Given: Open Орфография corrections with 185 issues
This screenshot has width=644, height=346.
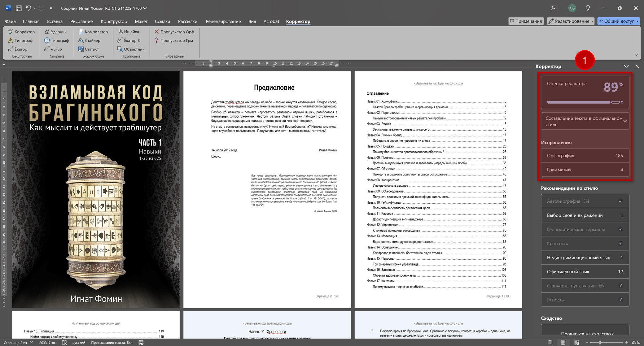Looking at the screenshot, I should tap(585, 156).
